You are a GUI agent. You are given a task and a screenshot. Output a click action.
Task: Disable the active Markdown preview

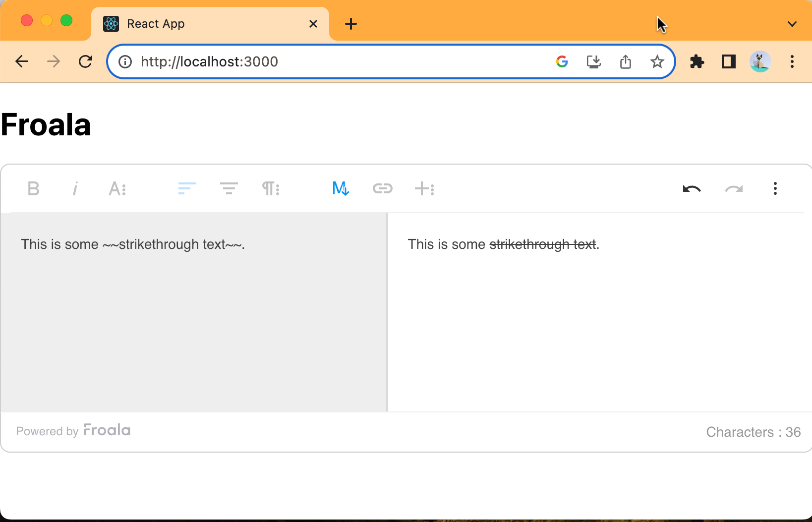click(x=340, y=188)
